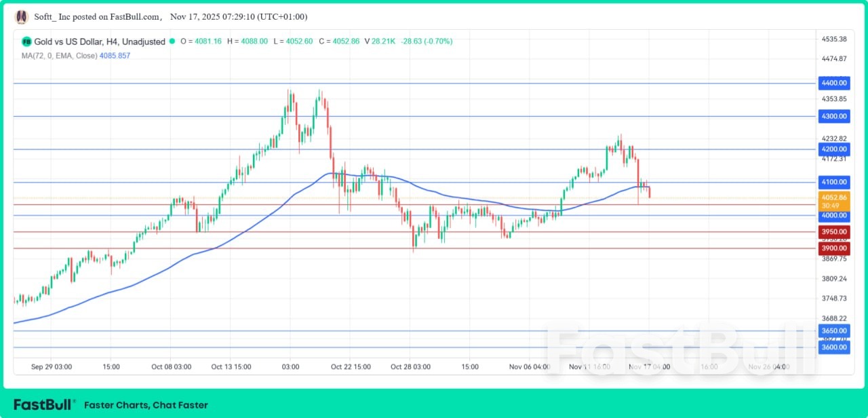Select the Nov 17 04:00 time axis label
868x418 pixels.
[x=649, y=366]
